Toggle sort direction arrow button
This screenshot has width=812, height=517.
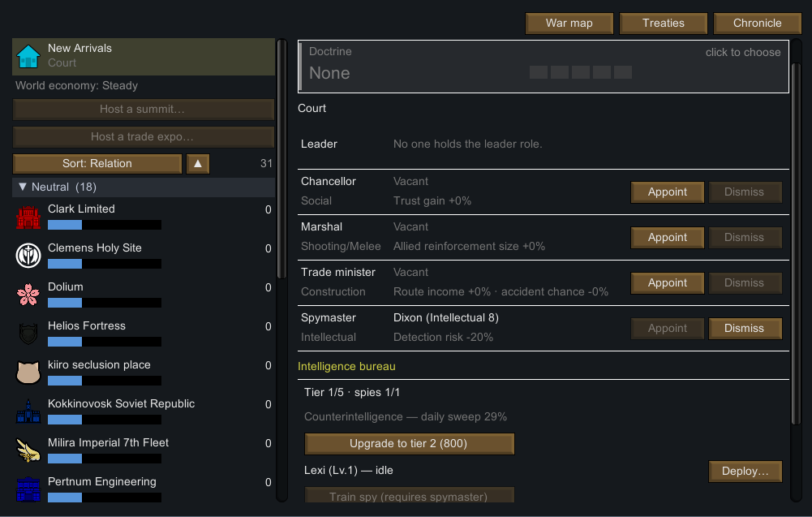198,164
